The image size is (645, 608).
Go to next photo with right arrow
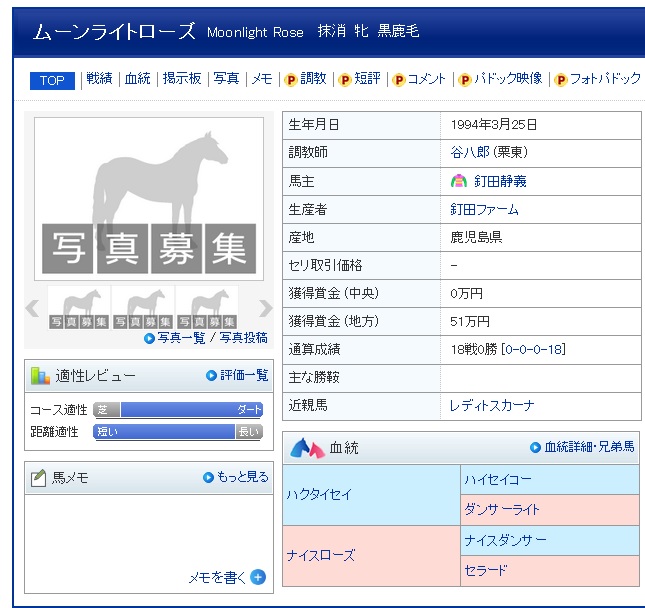pyautogui.click(x=265, y=308)
